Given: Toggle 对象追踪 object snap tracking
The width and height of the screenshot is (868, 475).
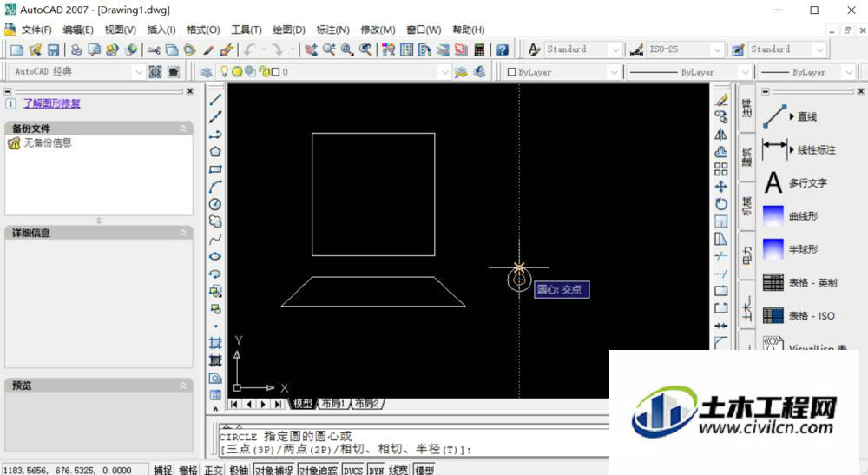Looking at the screenshot, I should point(319,470).
